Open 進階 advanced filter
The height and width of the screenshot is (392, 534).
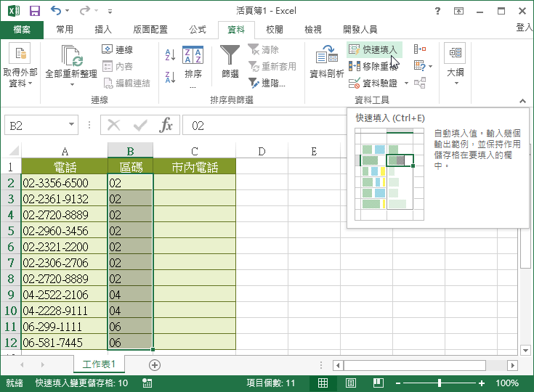[267, 83]
